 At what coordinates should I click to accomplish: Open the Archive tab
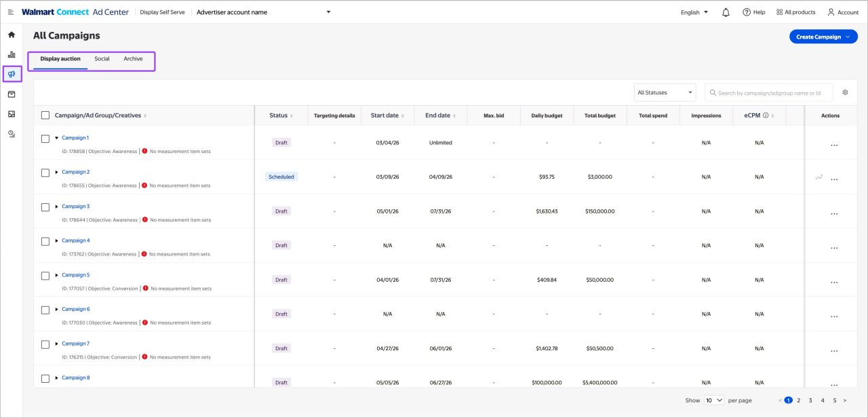[x=133, y=59]
